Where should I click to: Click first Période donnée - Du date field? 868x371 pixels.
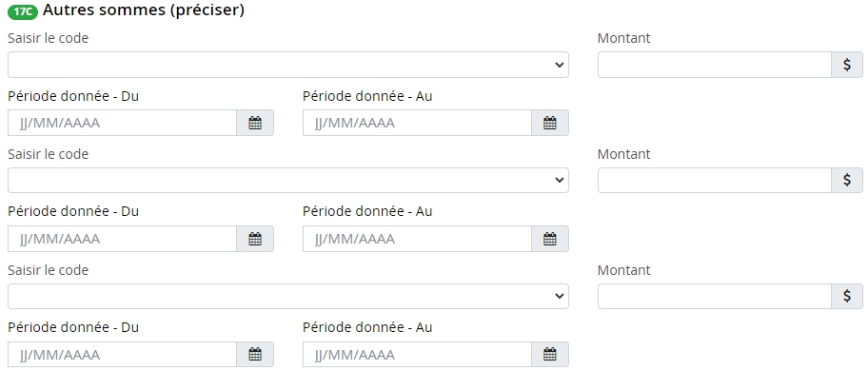[x=123, y=123]
